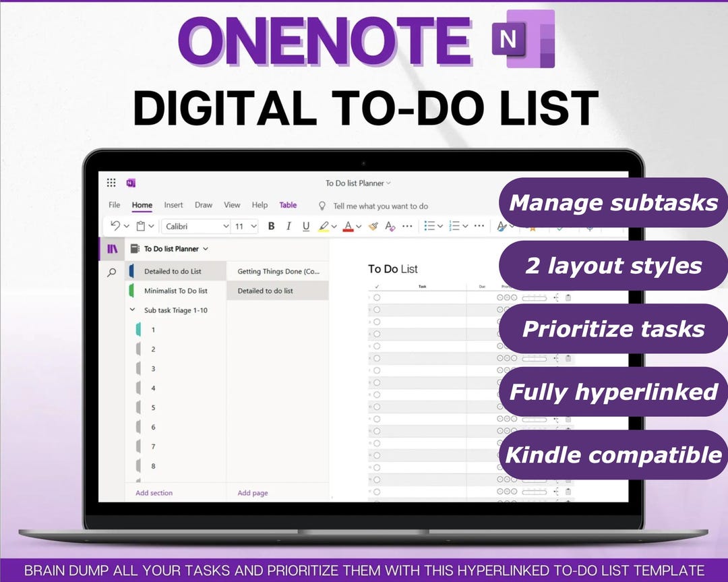The image size is (728, 582).
Task: Click the OneNote app icon beside the waffle menu
Action: point(129,183)
